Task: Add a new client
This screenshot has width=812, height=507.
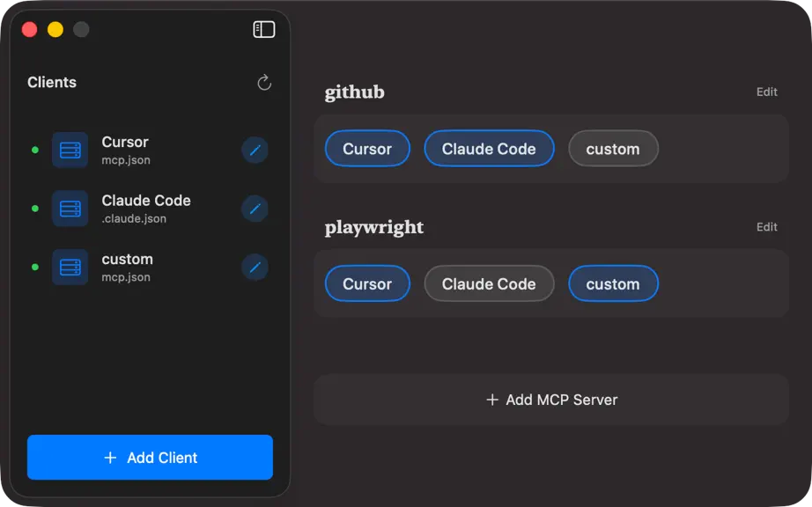Action: click(151, 458)
